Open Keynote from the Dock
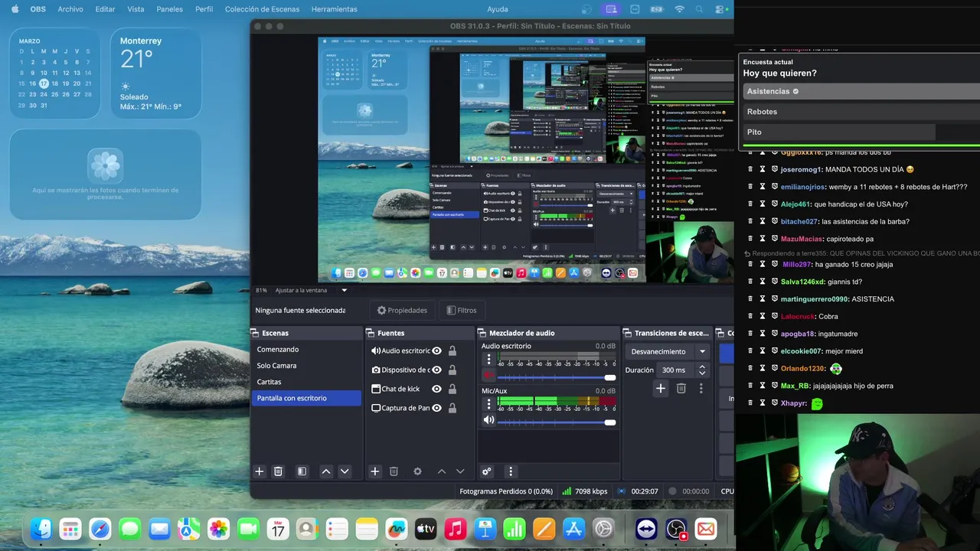The image size is (980, 551). [485, 529]
